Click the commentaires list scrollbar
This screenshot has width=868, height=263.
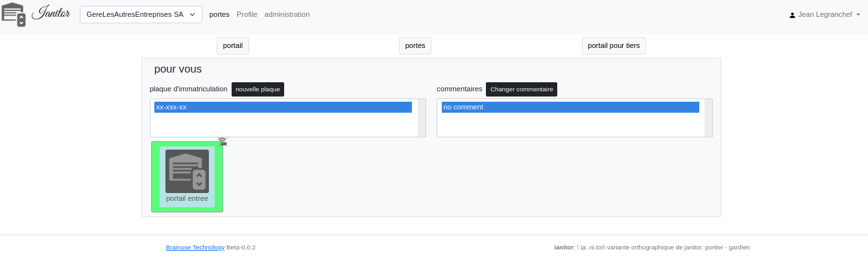click(x=708, y=118)
